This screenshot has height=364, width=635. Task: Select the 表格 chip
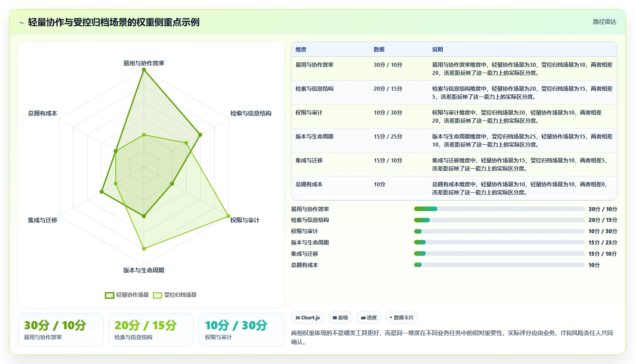340,318
